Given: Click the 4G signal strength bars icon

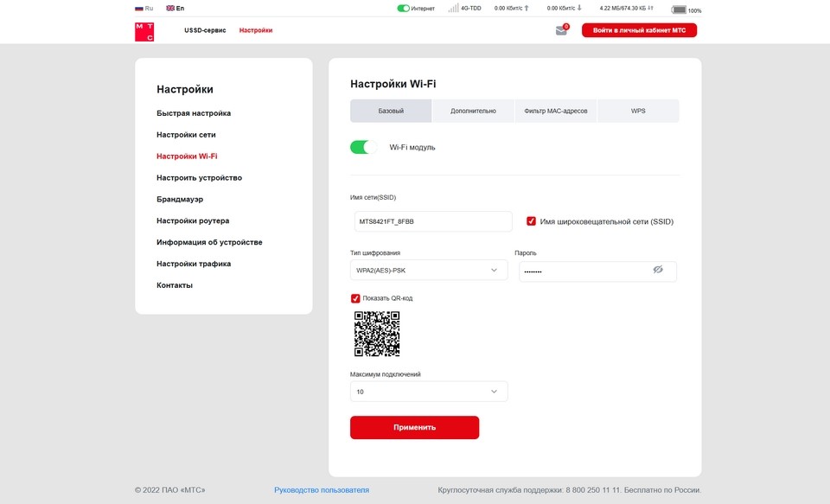Looking at the screenshot, I should coord(453,9).
